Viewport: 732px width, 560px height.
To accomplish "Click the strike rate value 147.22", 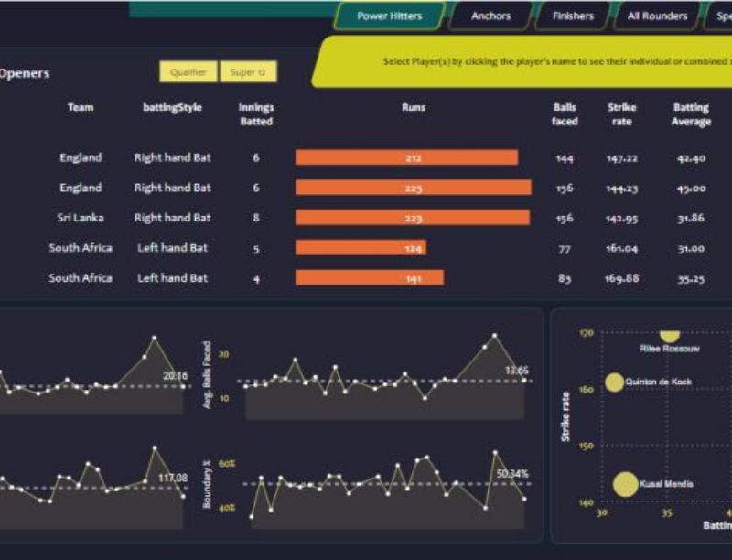I will (x=622, y=158).
